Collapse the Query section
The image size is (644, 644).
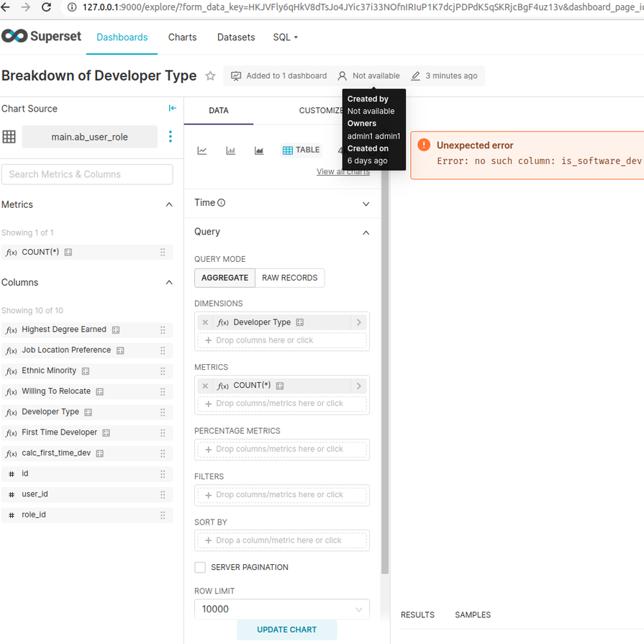click(366, 233)
